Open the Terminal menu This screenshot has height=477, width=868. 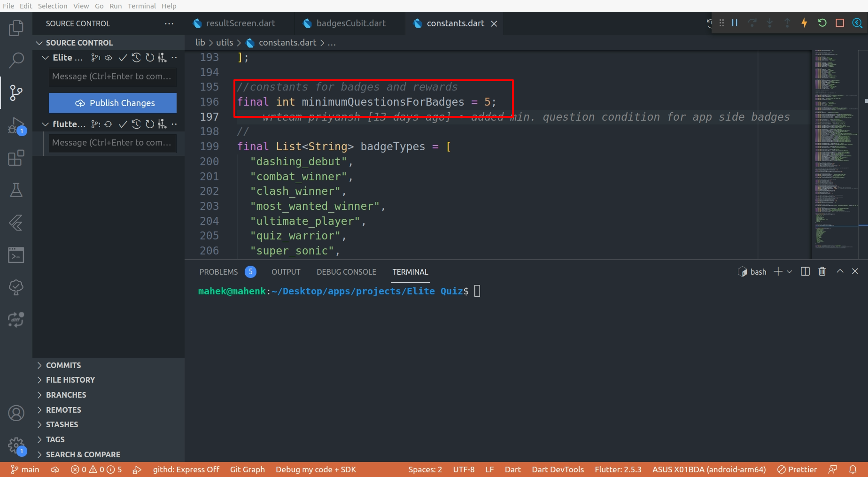[141, 6]
